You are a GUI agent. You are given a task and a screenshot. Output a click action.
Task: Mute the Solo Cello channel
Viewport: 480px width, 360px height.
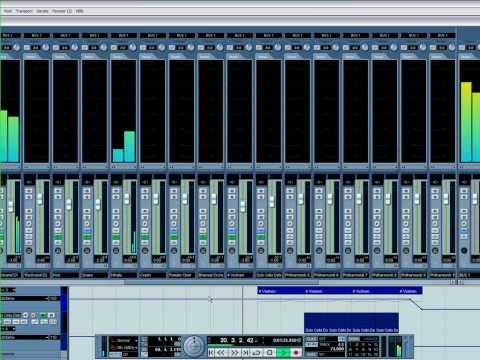[x=261, y=191]
